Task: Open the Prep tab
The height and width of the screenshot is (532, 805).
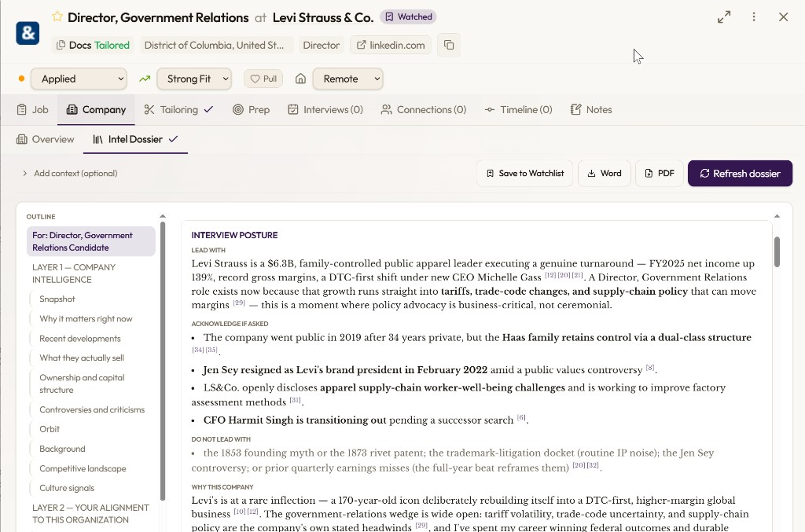Action: tap(251, 110)
